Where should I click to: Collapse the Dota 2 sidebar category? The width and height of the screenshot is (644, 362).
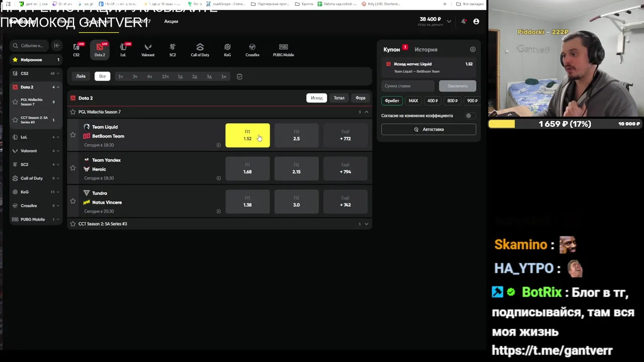click(58, 87)
